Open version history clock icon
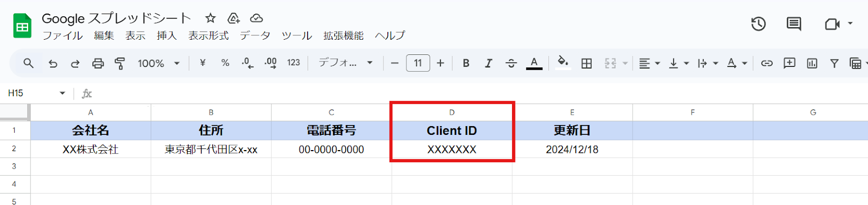Image resolution: width=868 pixels, height=205 pixels. 758,24
